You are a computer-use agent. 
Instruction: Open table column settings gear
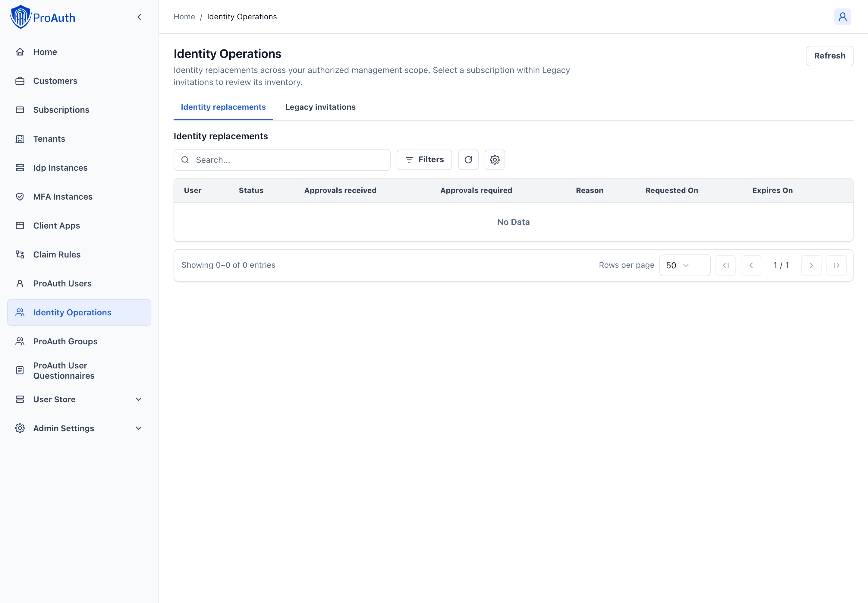click(495, 160)
